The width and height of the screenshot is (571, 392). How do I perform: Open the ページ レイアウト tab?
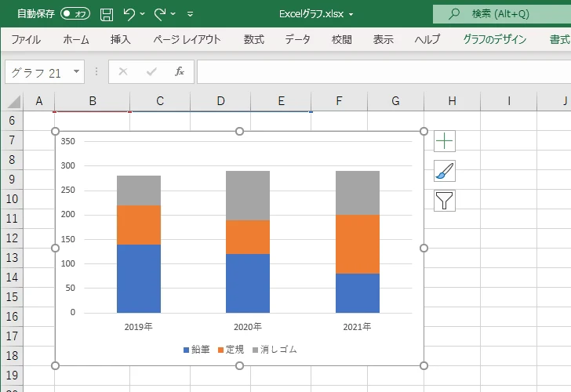[187, 39]
